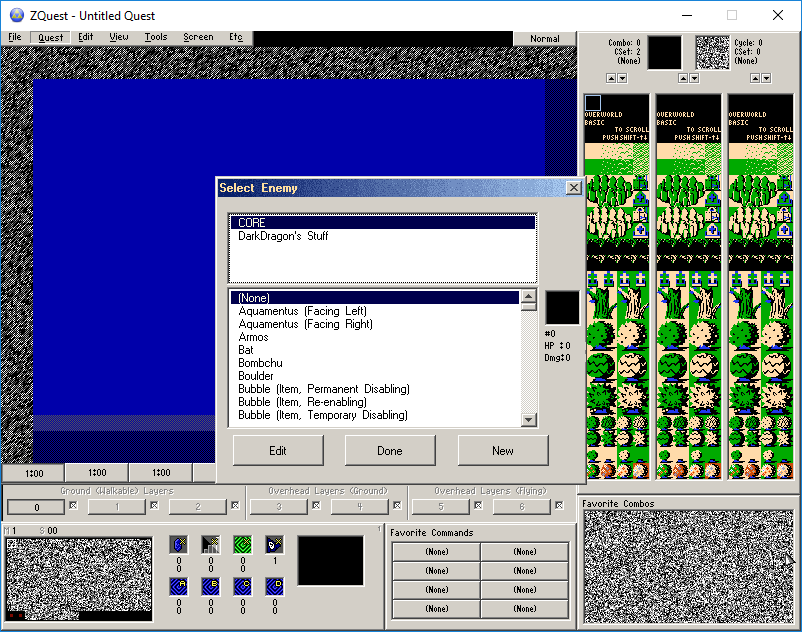Click the flag icon showing value 1
This screenshot has width=802, height=632.
coord(275,545)
